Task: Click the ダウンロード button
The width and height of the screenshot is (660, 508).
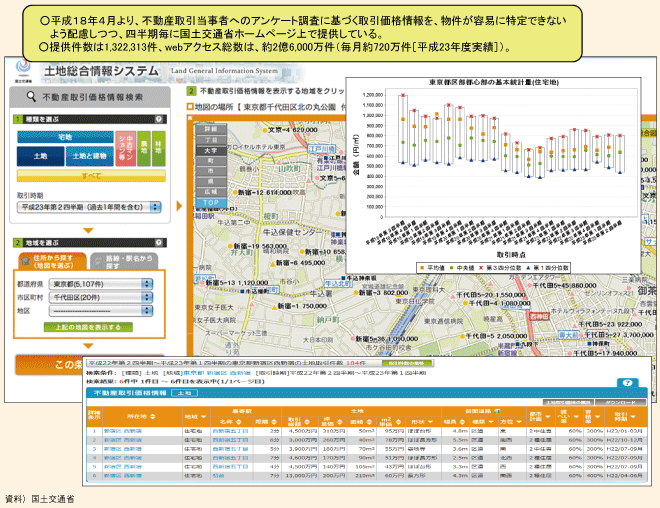Action: click(x=620, y=402)
